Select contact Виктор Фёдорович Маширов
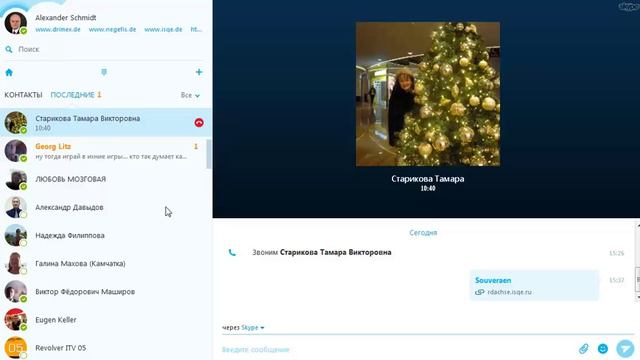640x360 pixels. coord(106,291)
